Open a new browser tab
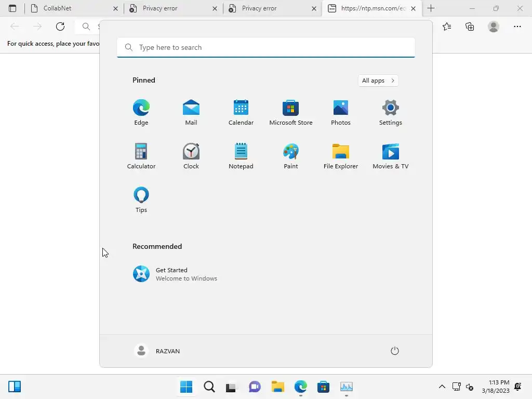This screenshot has width=532, height=399. (431, 8)
